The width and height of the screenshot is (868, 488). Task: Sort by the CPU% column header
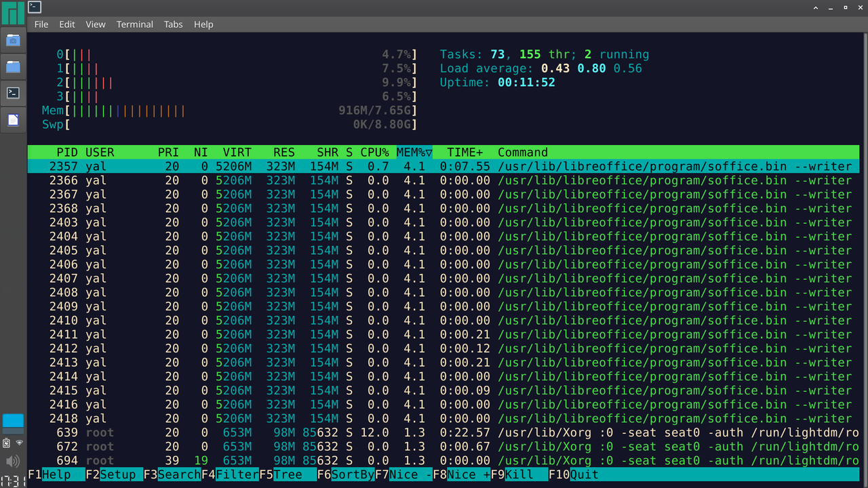[x=374, y=152]
